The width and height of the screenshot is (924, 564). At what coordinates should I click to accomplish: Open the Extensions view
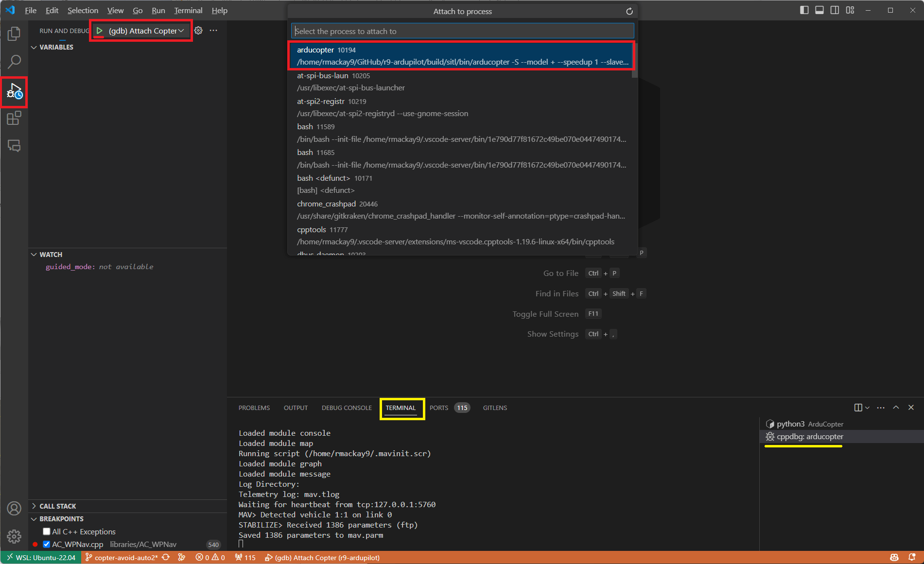(14, 118)
